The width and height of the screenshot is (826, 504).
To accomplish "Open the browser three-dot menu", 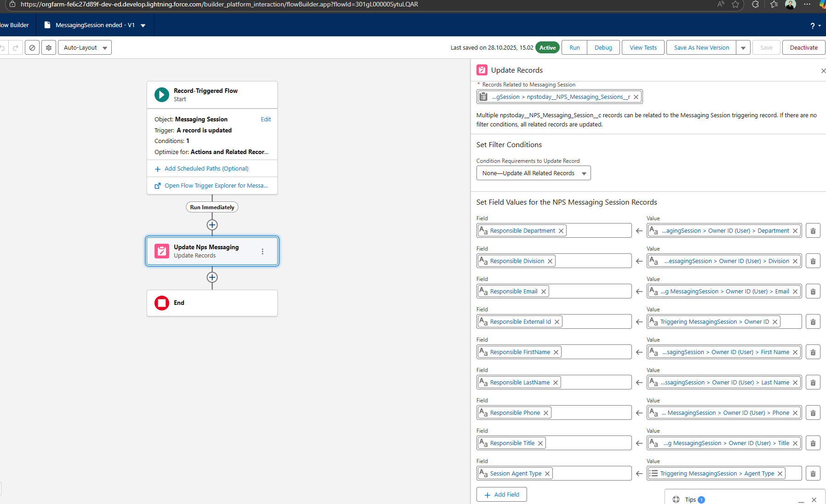I will pyautogui.click(x=807, y=5).
